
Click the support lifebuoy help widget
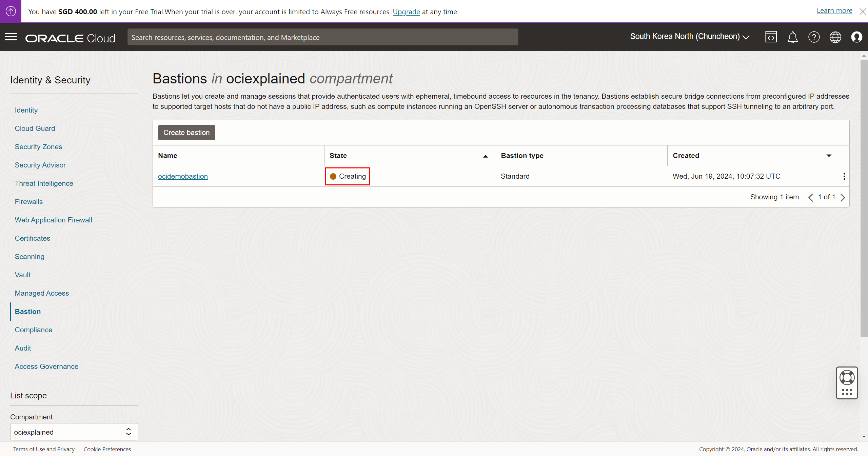847,378
